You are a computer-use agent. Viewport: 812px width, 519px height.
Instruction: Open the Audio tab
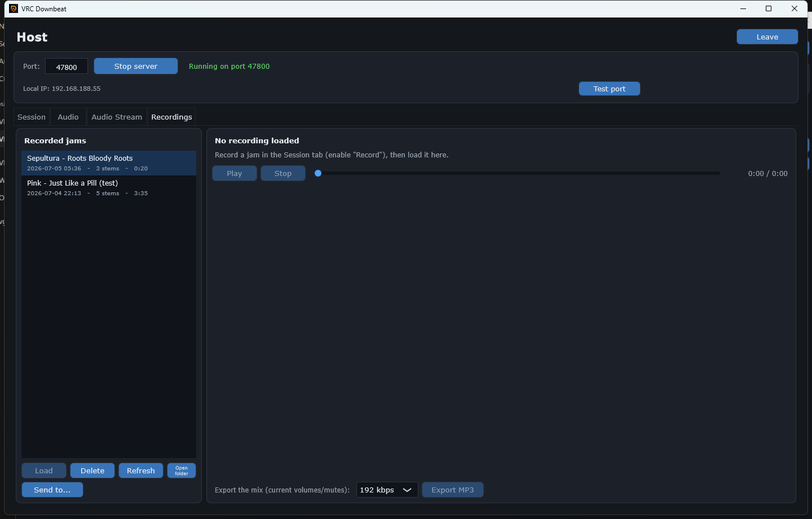coord(68,117)
